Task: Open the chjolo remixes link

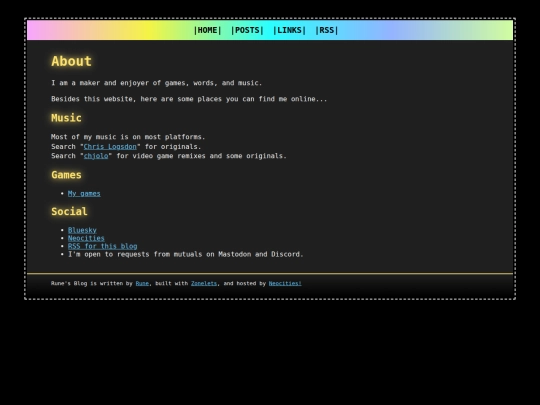Action: tap(96, 156)
